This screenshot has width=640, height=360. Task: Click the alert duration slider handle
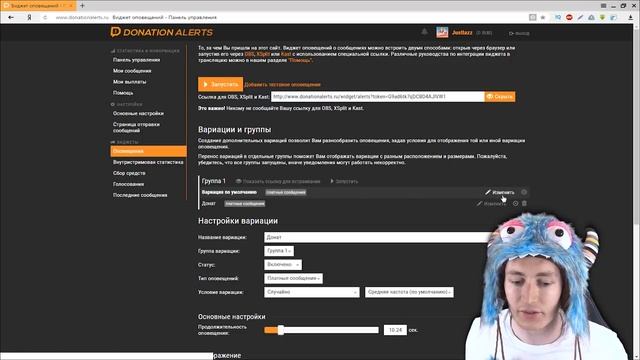pyautogui.click(x=281, y=330)
